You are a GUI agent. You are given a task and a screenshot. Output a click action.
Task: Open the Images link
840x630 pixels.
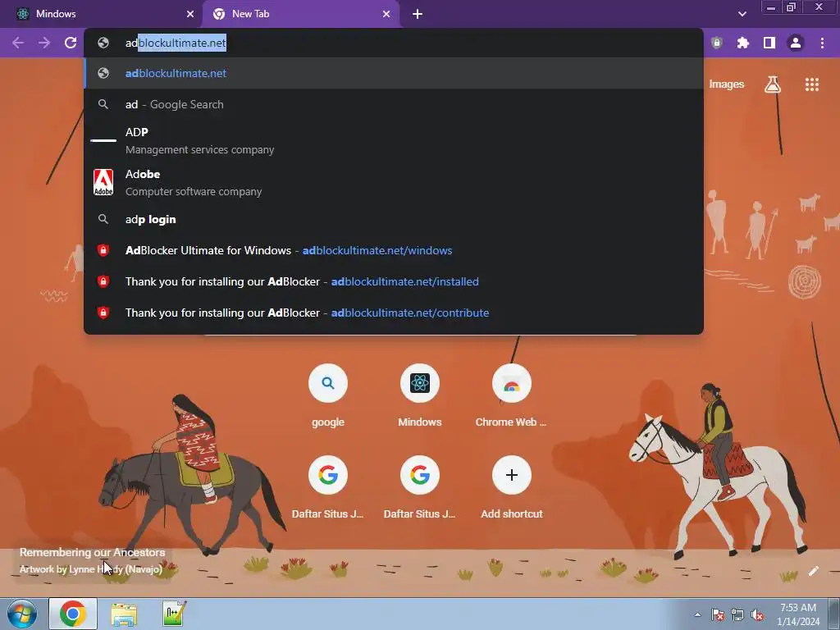coord(727,84)
